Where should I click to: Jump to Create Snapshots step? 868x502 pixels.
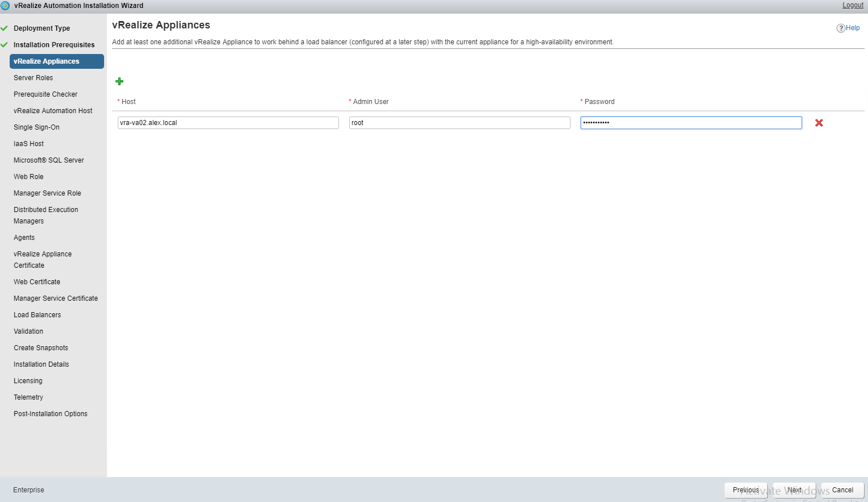coord(41,348)
